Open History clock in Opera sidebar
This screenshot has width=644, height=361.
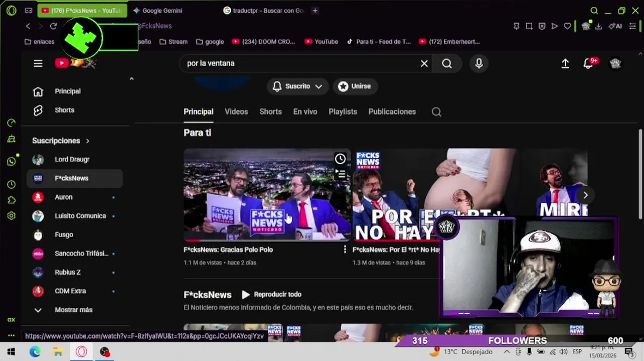point(12,185)
